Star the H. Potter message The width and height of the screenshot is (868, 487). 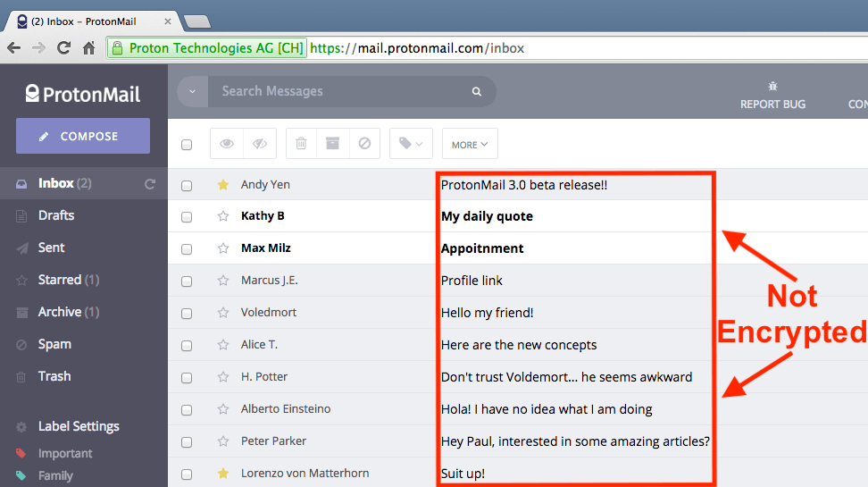pyautogui.click(x=223, y=377)
